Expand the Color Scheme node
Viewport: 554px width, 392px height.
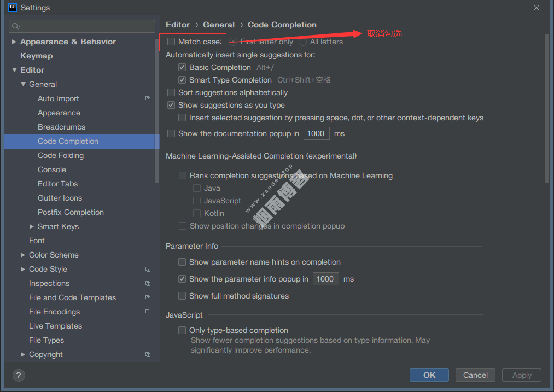point(23,255)
